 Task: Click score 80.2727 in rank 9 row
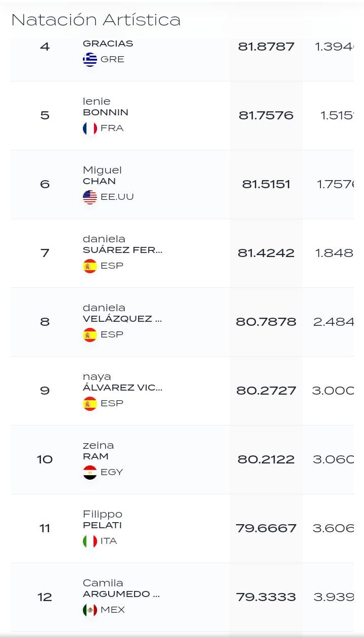coord(266,391)
